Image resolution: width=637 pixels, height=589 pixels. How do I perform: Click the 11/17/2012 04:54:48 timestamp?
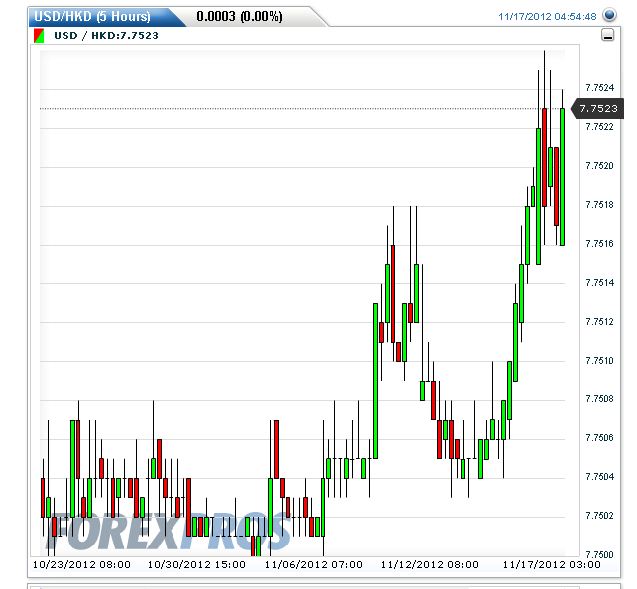click(547, 17)
